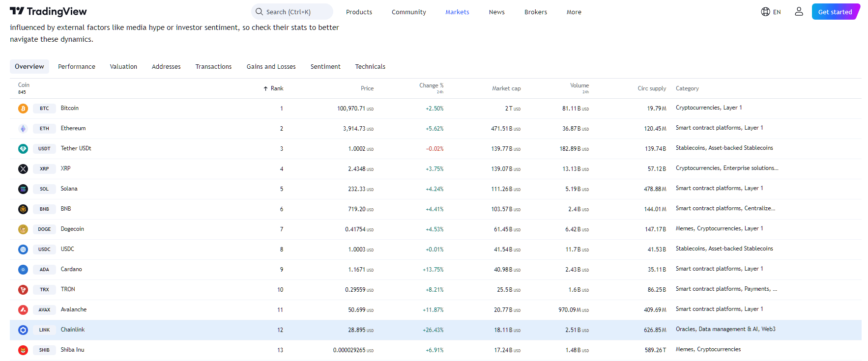Open the Dogecoin name link
The width and height of the screenshot is (868, 361).
[x=72, y=229]
